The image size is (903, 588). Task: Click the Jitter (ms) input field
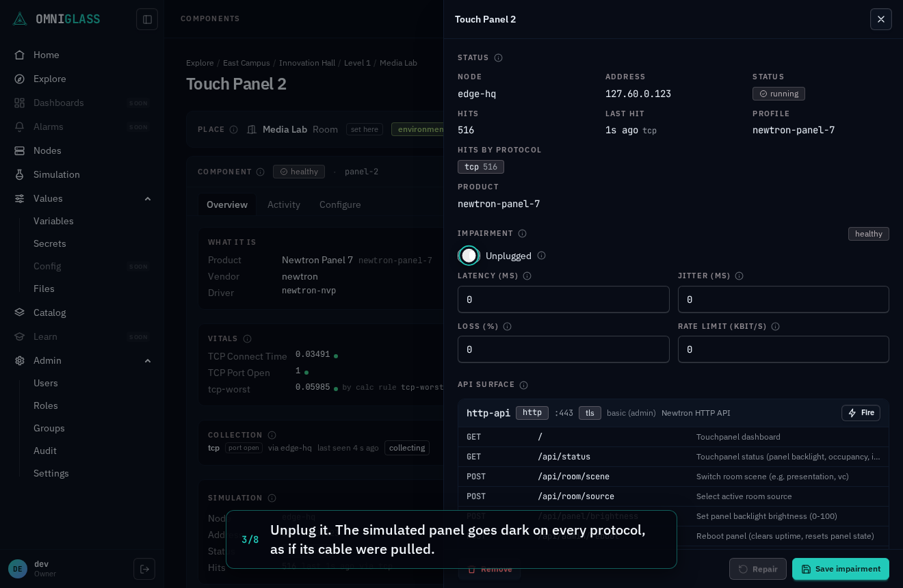pos(783,299)
